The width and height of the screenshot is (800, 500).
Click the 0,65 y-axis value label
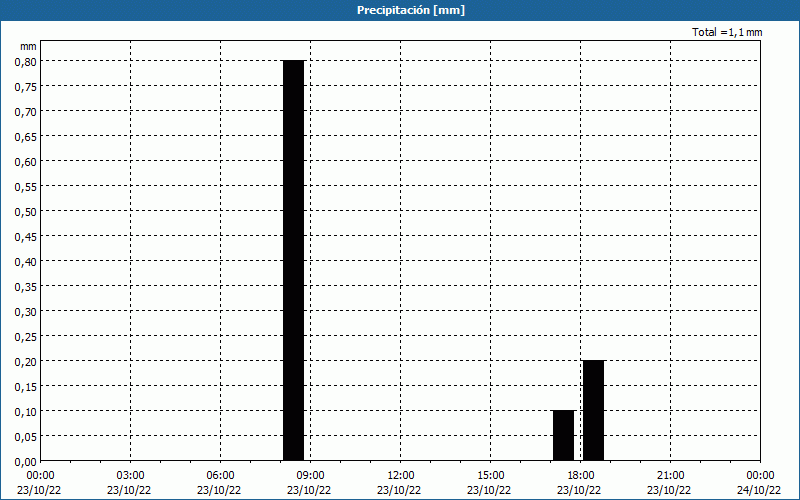pos(25,136)
